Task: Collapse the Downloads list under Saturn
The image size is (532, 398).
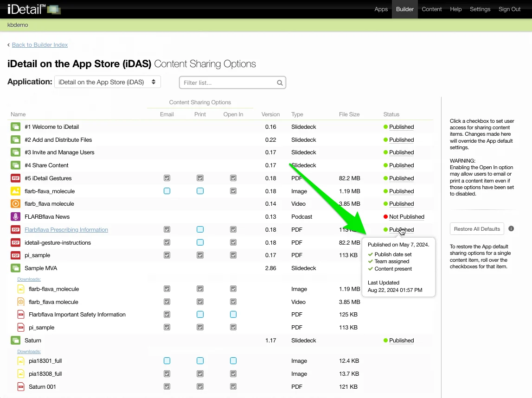Action: pyautogui.click(x=29, y=352)
